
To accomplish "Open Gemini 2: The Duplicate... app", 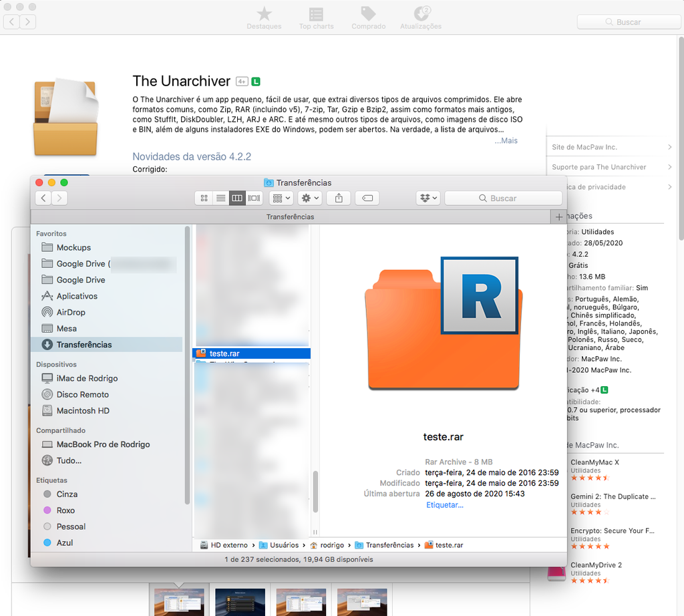I will click(x=613, y=496).
